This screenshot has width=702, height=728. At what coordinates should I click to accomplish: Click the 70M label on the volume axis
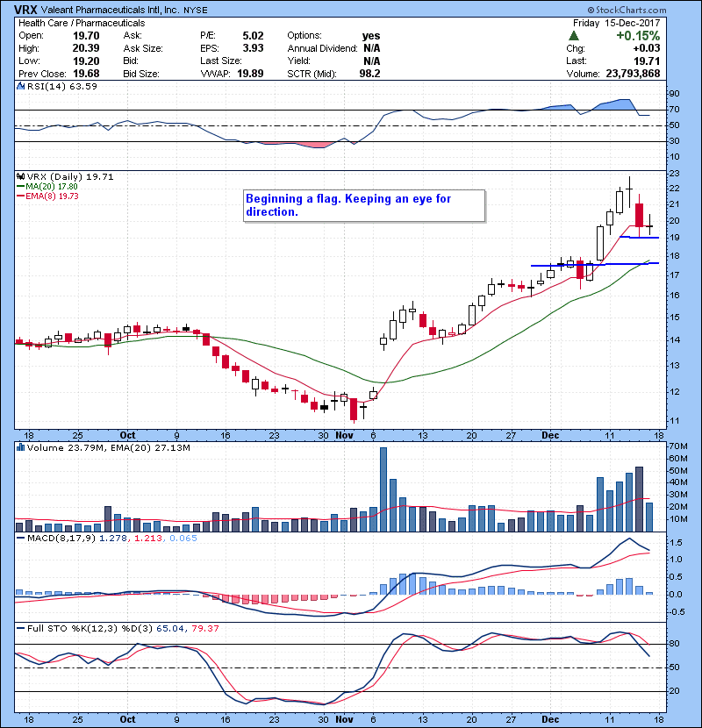click(x=678, y=446)
